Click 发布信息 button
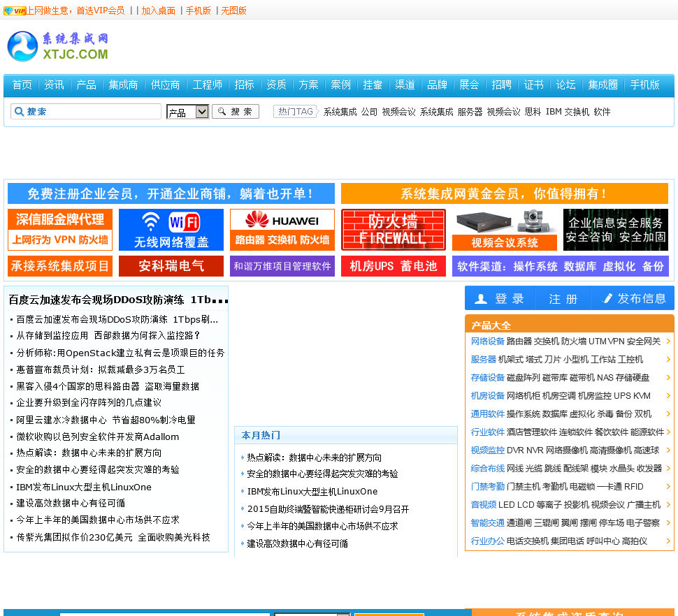 (x=633, y=298)
